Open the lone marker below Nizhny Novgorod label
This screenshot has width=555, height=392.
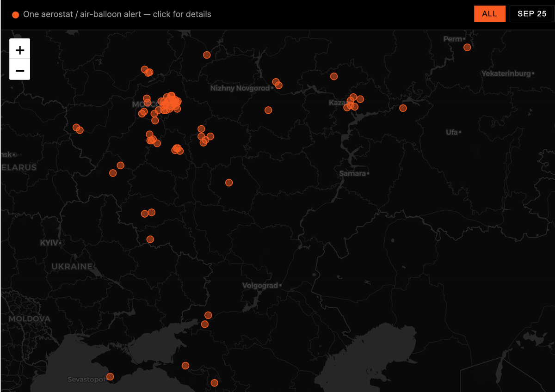(268, 110)
